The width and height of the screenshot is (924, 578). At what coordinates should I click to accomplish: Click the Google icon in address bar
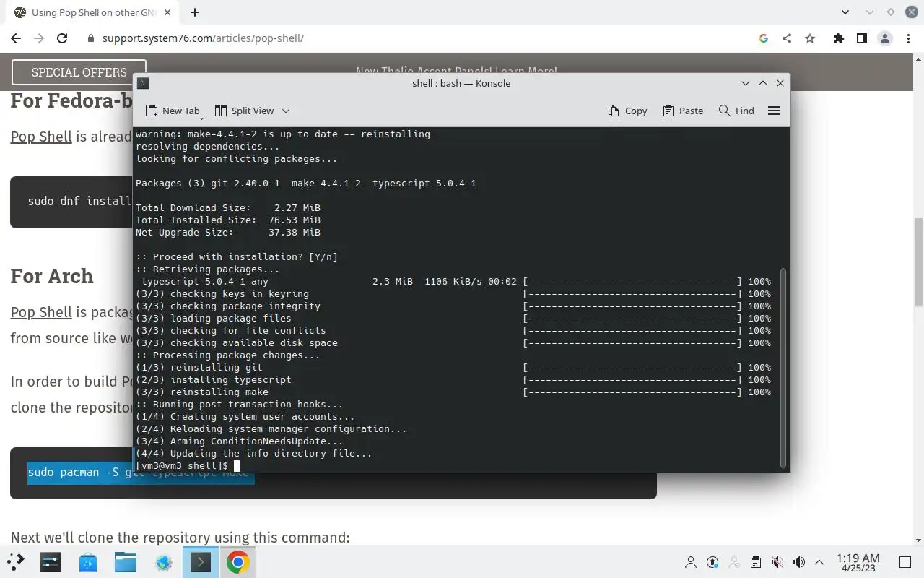coord(764,38)
